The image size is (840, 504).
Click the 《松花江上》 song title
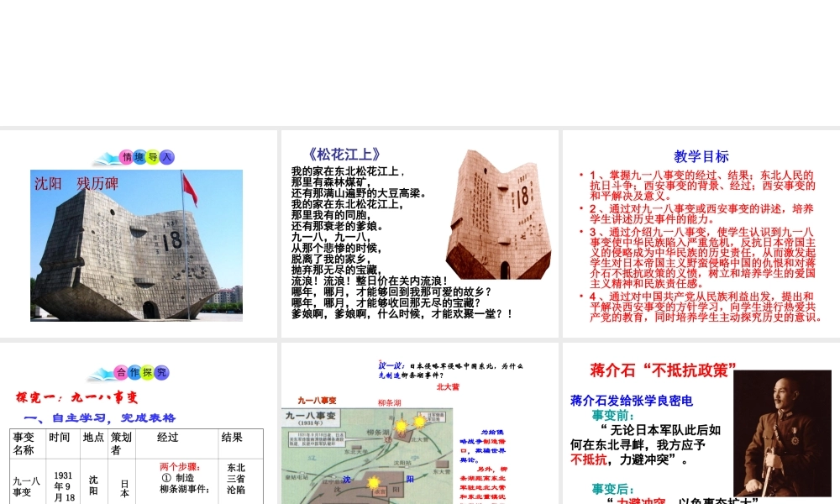(344, 154)
